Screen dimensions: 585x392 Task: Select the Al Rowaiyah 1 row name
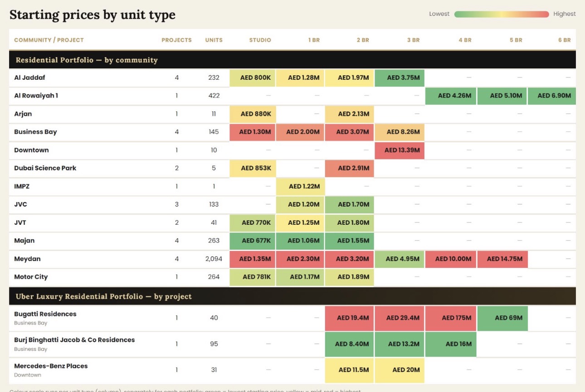pos(36,96)
